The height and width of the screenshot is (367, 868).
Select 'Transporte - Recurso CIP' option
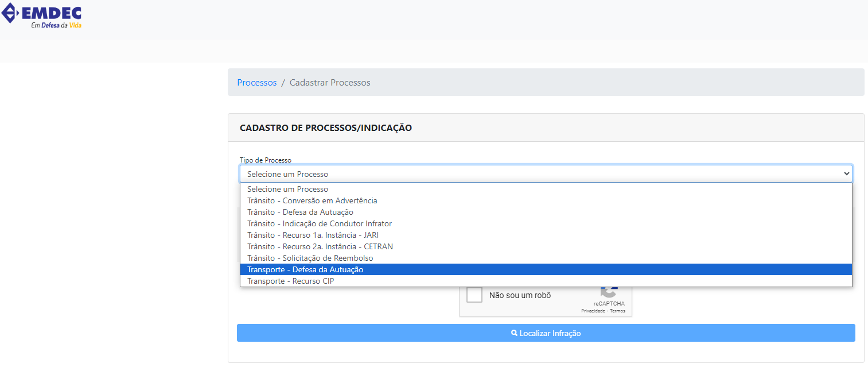(x=290, y=281)
